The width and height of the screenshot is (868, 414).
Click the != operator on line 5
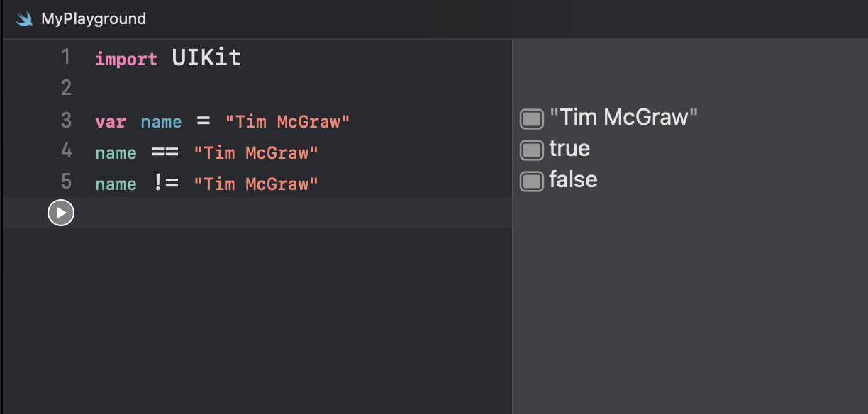click(x=165, y=184)
